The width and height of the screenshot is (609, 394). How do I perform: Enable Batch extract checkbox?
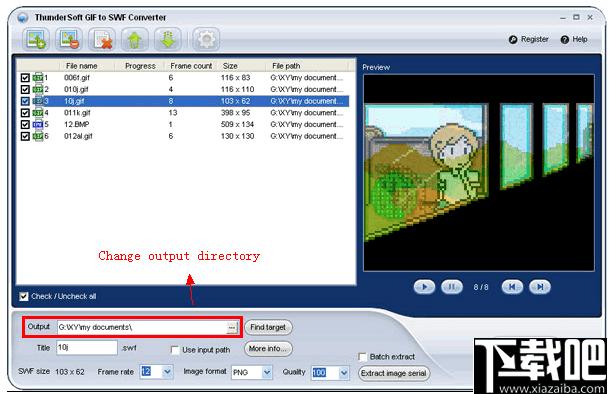pos(362,357)
